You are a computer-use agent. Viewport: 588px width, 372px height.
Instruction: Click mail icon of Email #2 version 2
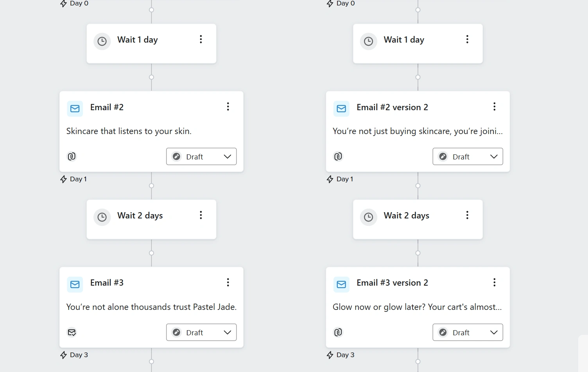(x=341, y=109)
